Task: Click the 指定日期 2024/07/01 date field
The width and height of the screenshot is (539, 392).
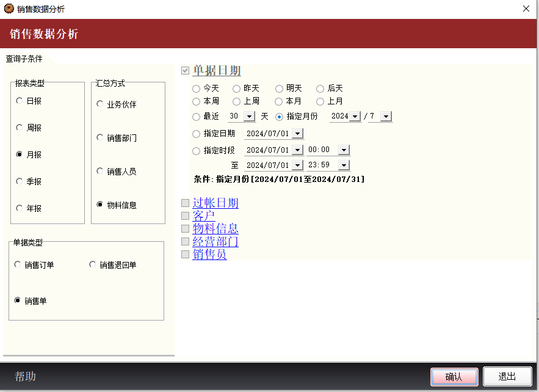Action: point(268,134)
